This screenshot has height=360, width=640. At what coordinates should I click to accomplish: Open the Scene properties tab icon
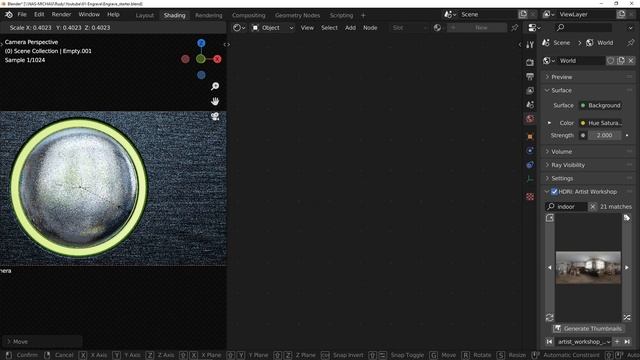click(x=530, y=105)
